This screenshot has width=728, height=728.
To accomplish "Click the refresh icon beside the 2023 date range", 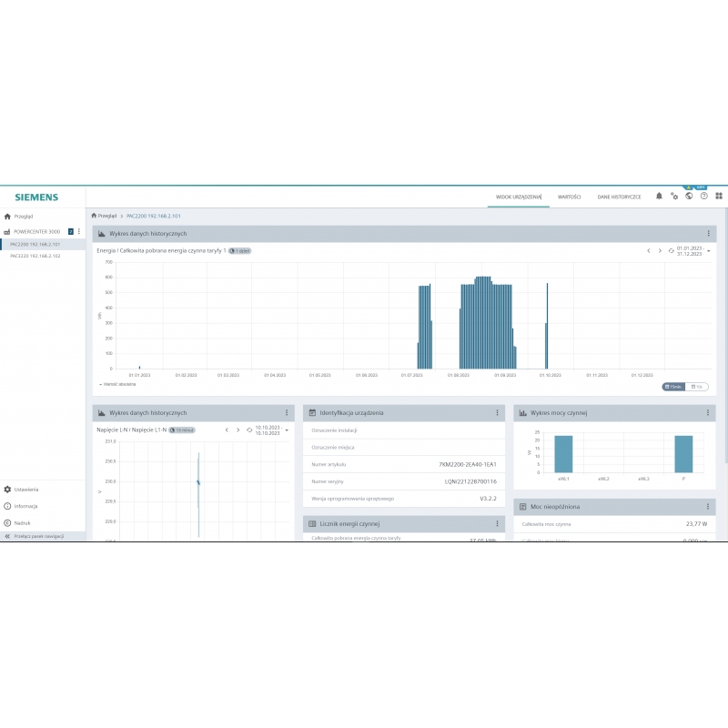I will tap(672, 250).
